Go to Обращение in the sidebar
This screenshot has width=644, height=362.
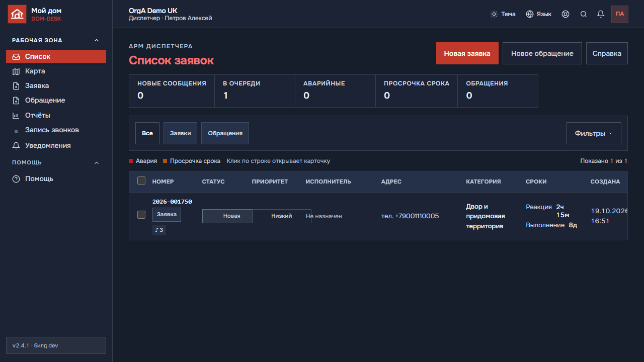[x=56, y=101]
